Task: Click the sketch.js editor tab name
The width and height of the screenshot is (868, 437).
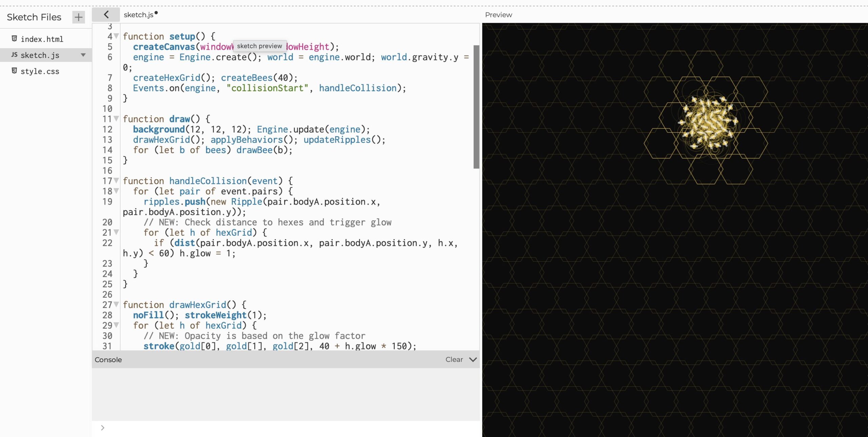Action: click(x=138, y=15)
